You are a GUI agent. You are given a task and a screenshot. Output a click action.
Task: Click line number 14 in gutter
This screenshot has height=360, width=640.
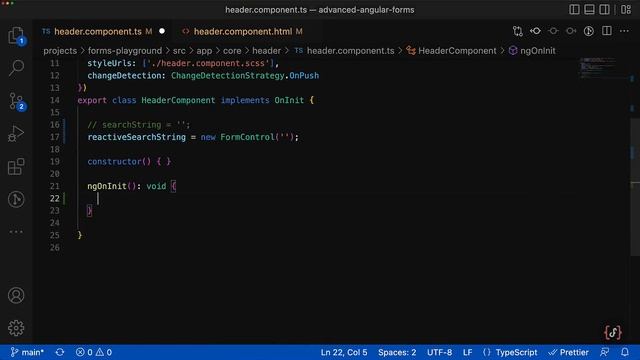click(x=55, y=100)
